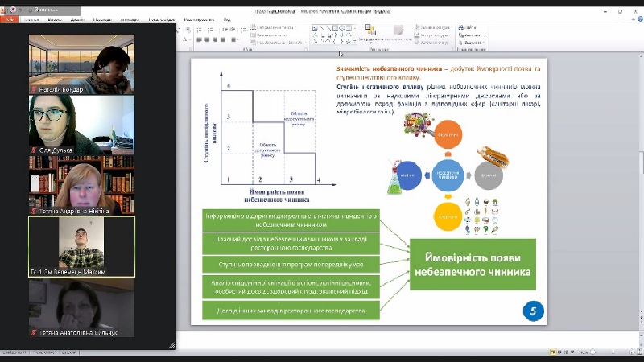This screenshot has height=362, width=644.
Task: Open the View ribbon tab
Action: click(227, 19)
